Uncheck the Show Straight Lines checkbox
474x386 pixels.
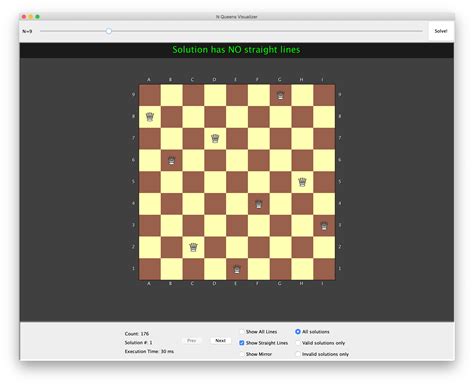[x=242, y=343]
